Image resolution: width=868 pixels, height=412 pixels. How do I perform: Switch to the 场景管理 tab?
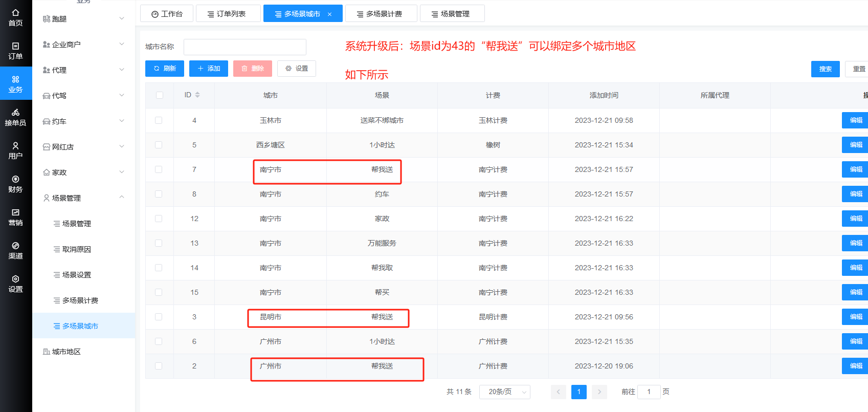coord(452,14)
